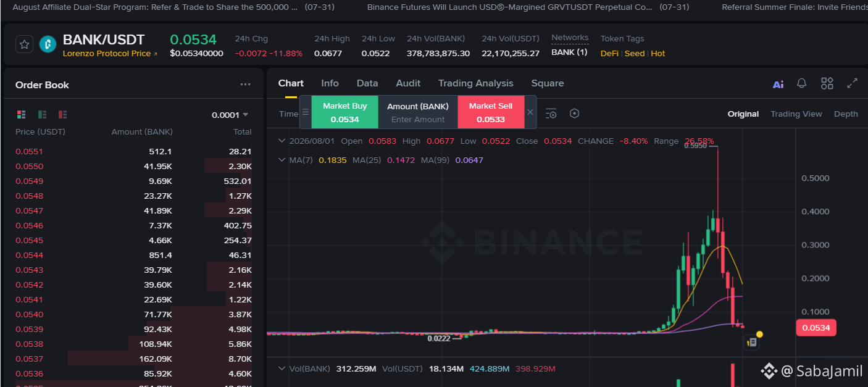This screenshot has width=868, height=387.
Task: Open the Info tab
Action: (330, 83)
